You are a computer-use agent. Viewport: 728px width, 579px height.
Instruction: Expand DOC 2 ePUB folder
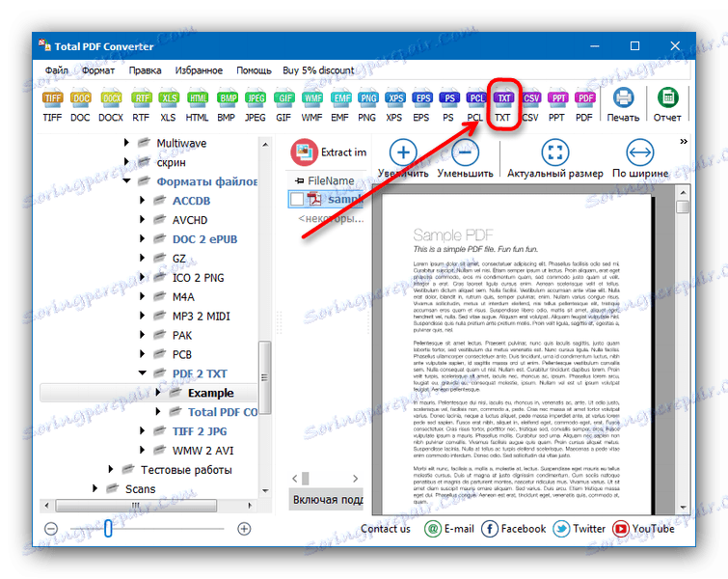(143, 239)
